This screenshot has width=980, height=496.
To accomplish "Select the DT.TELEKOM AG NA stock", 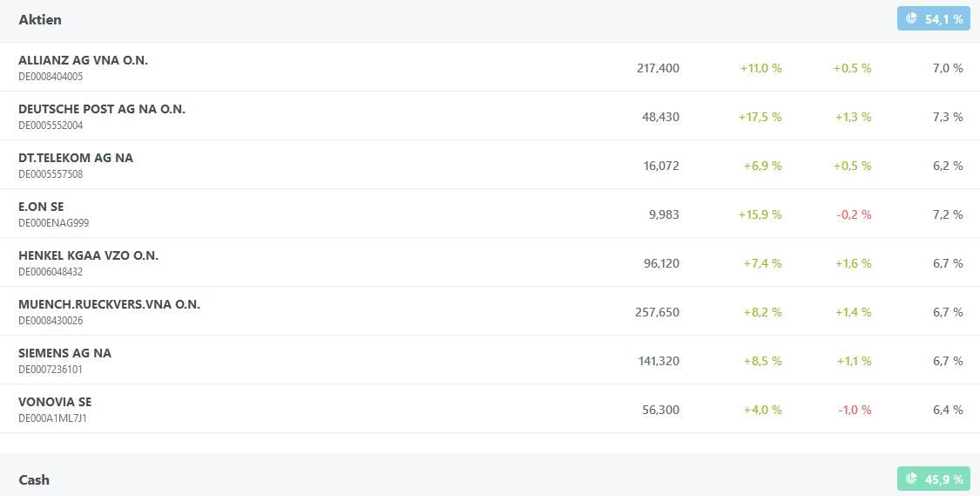I will [76, 158].
